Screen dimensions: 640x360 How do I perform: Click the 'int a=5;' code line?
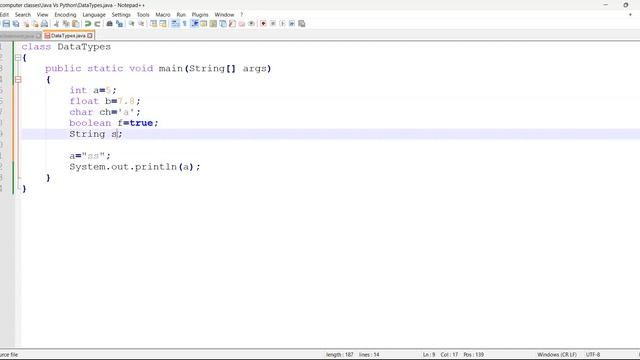point(93,90)
